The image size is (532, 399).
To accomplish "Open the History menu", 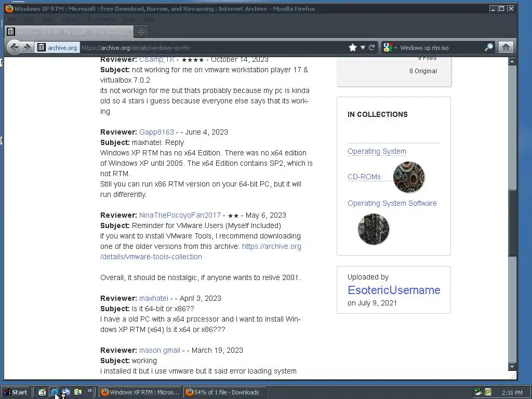I will coord(70,19).
